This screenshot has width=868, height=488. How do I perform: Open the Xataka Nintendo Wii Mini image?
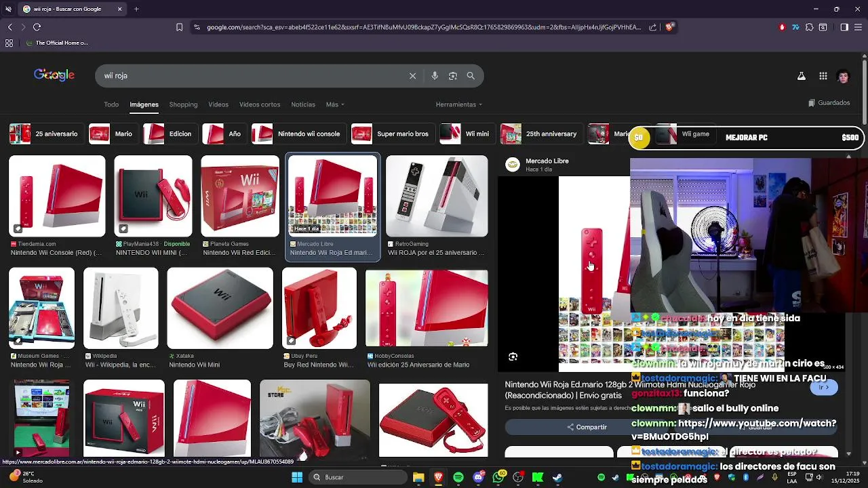(220, 308)
